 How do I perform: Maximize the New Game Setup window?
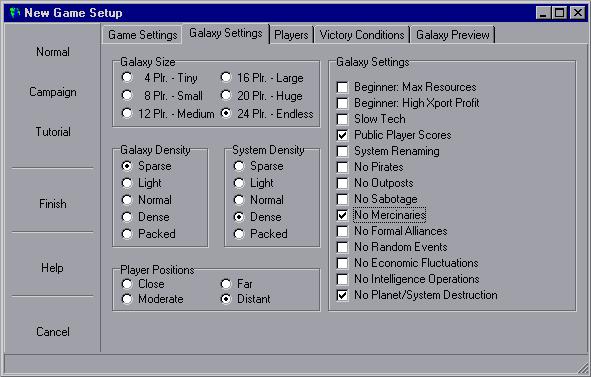pos(560,13)
